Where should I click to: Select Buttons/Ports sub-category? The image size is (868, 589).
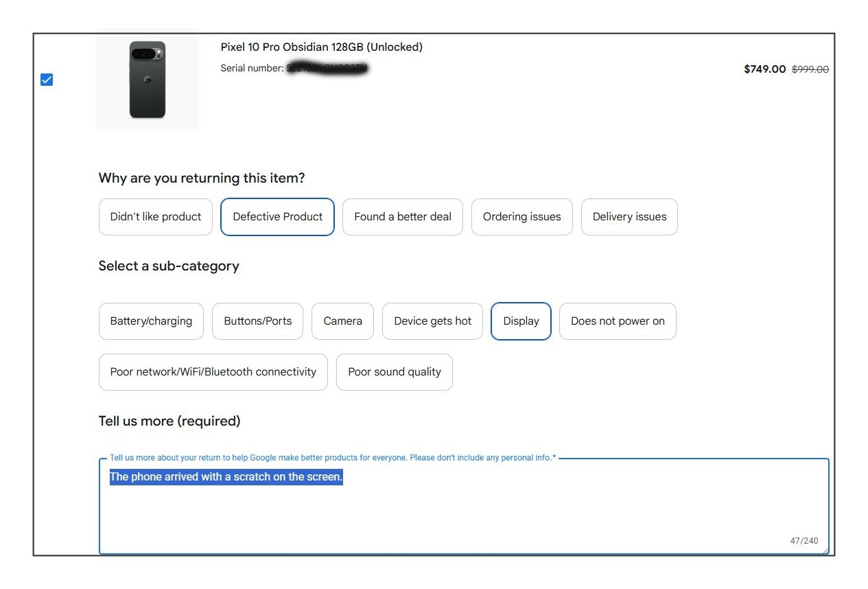pos(257,321)
